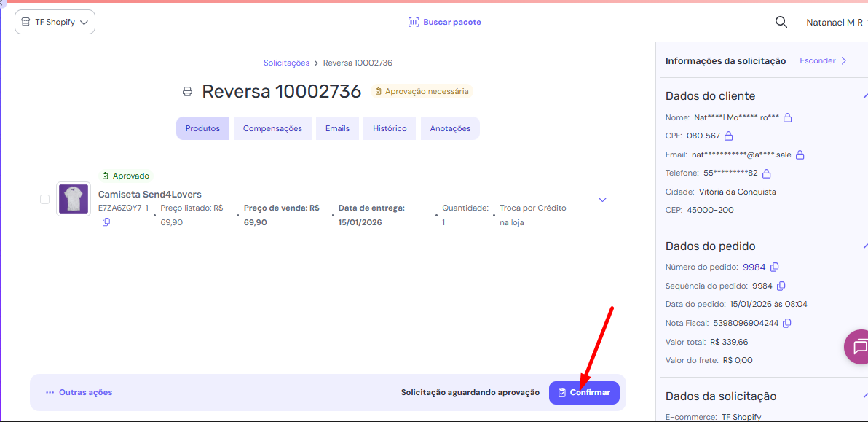Click the printer icon beside Reversa title
The image size is (868, 422).
click(x=187, y=92)
